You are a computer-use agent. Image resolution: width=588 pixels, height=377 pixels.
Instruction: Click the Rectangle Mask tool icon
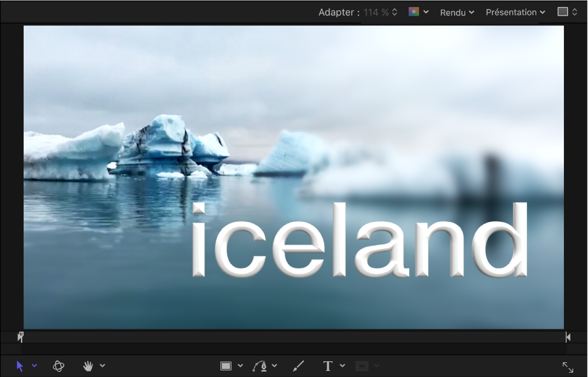362,366
